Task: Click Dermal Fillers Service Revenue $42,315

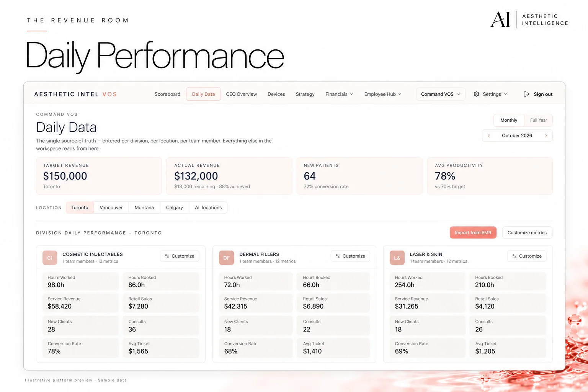Action: click(256, 303)
